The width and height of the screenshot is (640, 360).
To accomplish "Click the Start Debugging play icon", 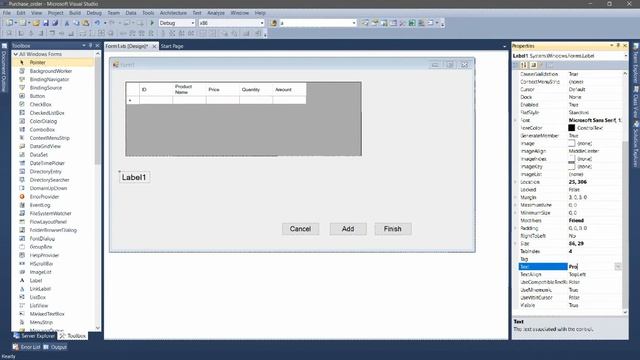I will pyautogui.click(x=152, y=23).
